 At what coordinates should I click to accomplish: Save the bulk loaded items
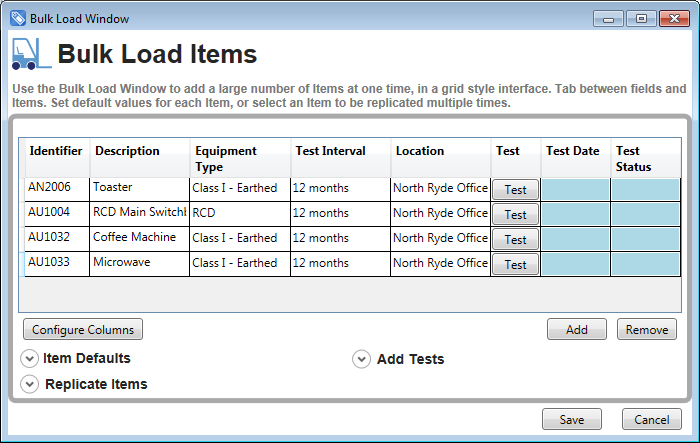(x=571, y=420)
